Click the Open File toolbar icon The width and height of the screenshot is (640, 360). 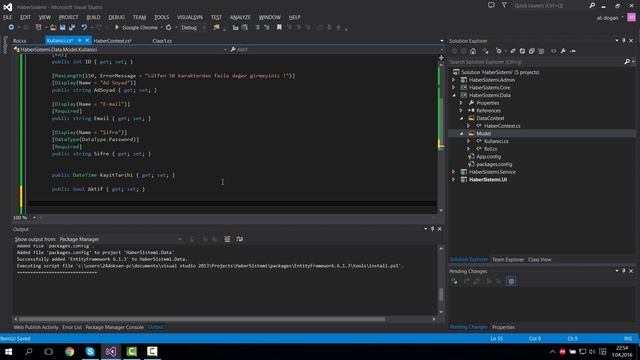(x=53, y=27)
